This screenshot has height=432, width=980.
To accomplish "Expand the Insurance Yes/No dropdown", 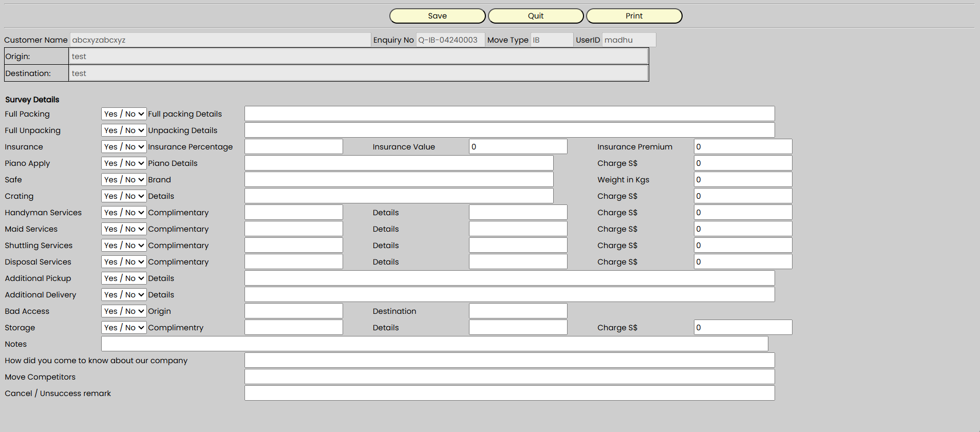I will [x=124, y=147].
